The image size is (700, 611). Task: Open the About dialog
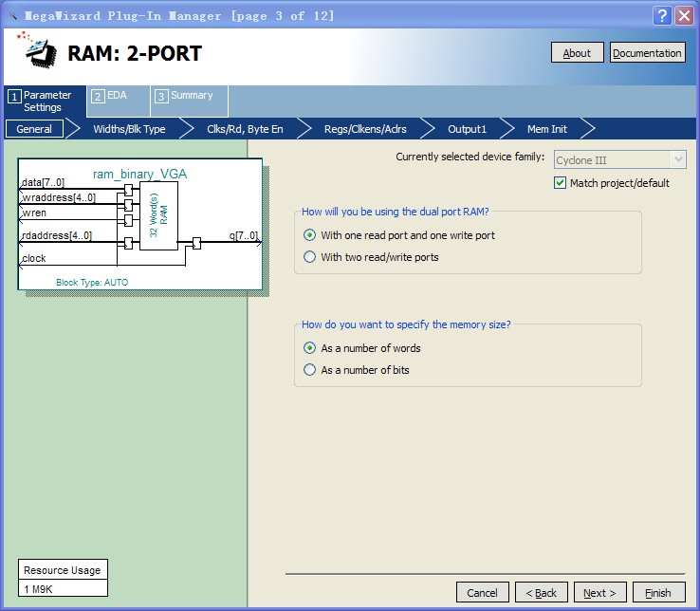tap(577, 53)
